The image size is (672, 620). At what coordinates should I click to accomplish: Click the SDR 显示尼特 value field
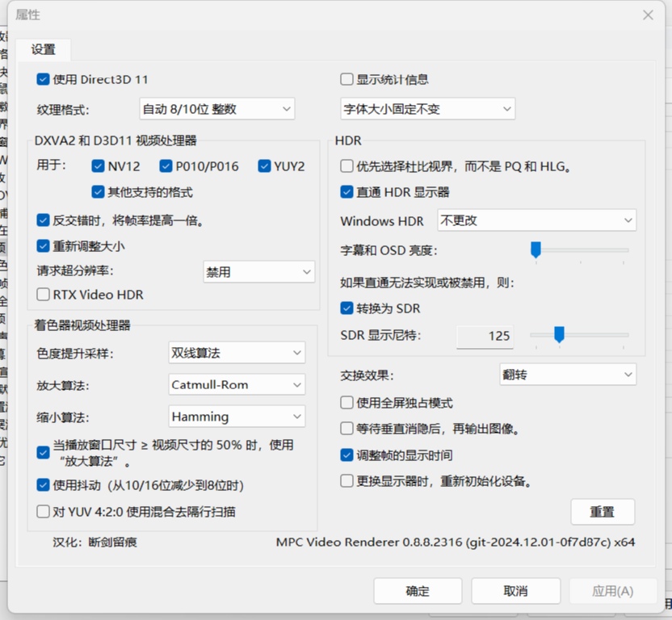pyautogui.click(x=486, y=336)
